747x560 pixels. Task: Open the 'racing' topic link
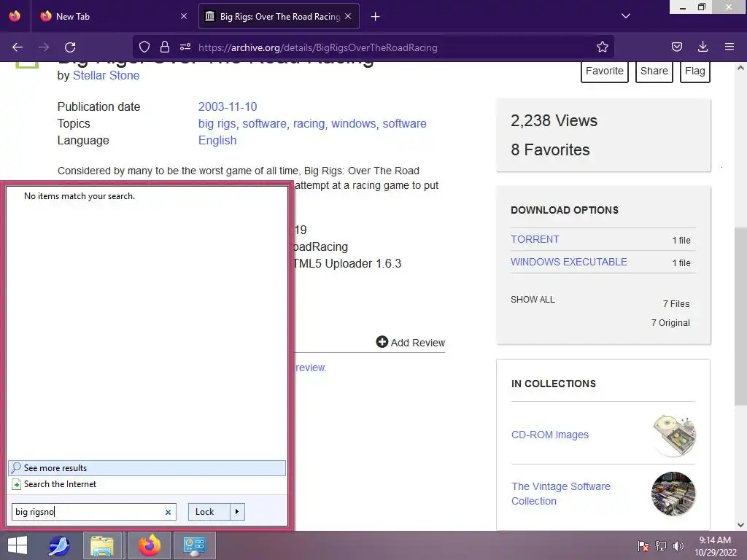tap(309, 124)
